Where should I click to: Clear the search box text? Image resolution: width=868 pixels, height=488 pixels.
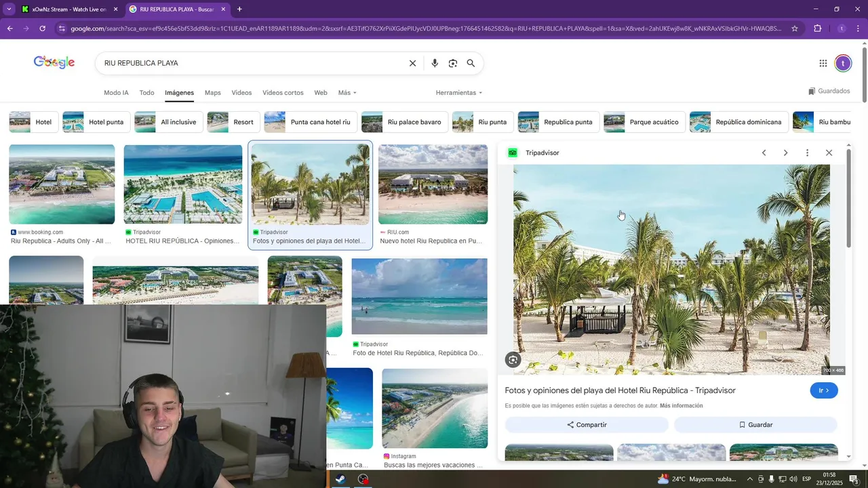tap(412, 63)
